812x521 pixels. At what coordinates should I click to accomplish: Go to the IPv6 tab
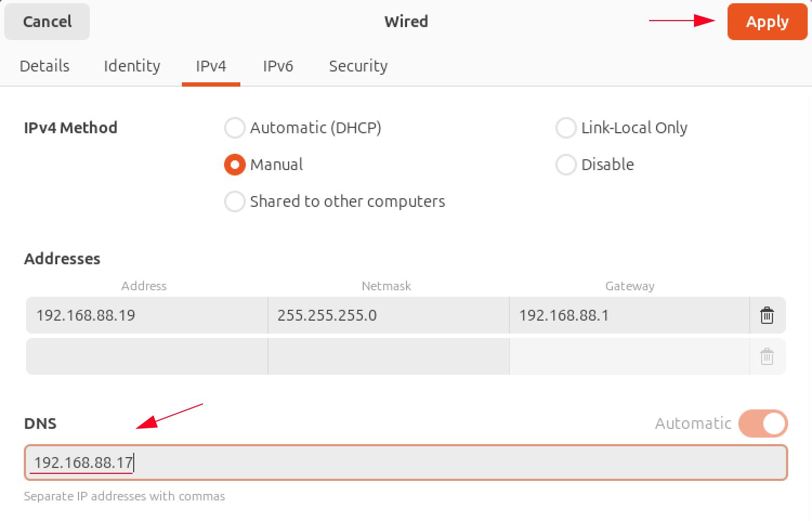278,66
